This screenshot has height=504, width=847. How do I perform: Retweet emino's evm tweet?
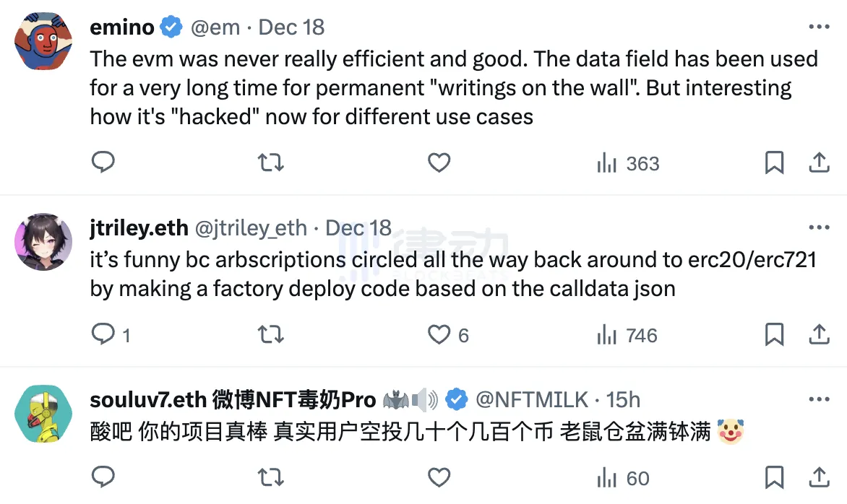pyautogui.click(x=271, y=163)
